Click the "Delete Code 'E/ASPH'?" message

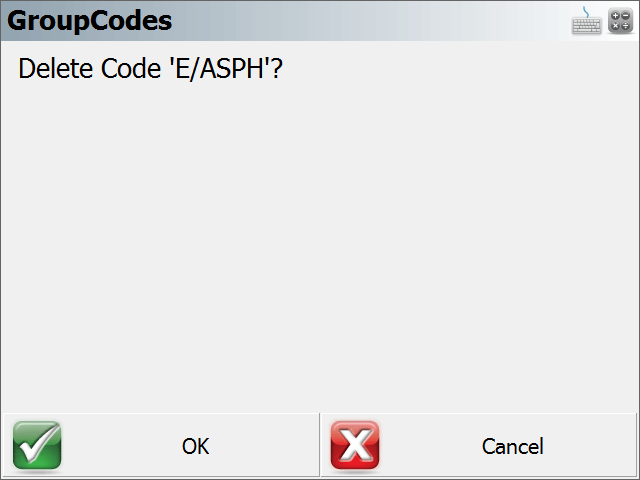[x=150, y=69]
